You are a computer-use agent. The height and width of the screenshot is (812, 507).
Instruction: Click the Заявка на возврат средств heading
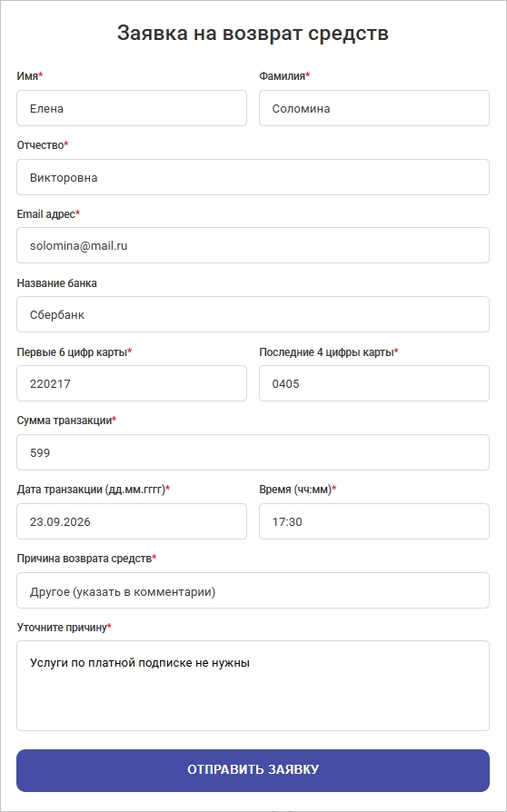click(253, 33)
